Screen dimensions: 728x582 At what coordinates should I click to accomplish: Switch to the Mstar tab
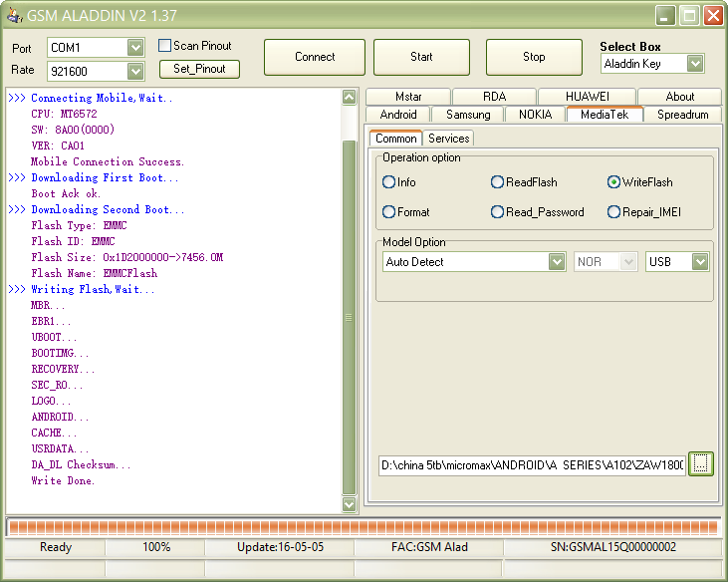pos(408,97)
